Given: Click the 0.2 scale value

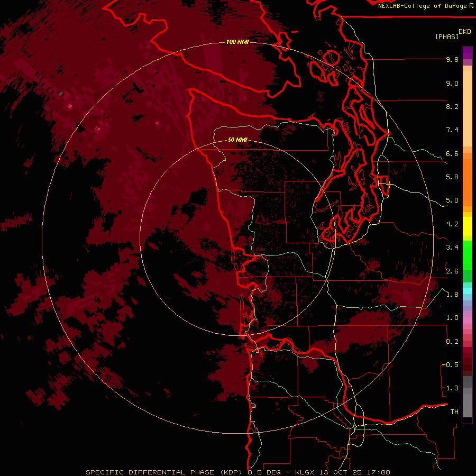Looking at the screenshot, I should (x=452, y=342).
